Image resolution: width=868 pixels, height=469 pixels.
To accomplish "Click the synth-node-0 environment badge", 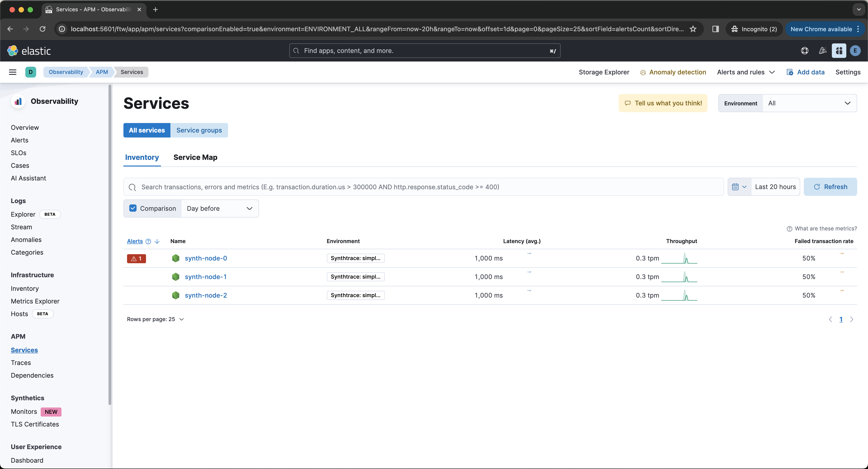I will 356,258.
